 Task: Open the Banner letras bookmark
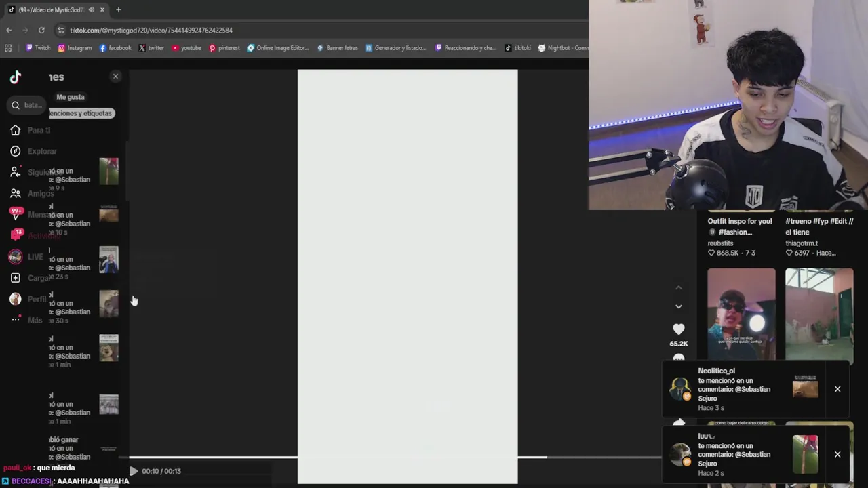(337, 48)
